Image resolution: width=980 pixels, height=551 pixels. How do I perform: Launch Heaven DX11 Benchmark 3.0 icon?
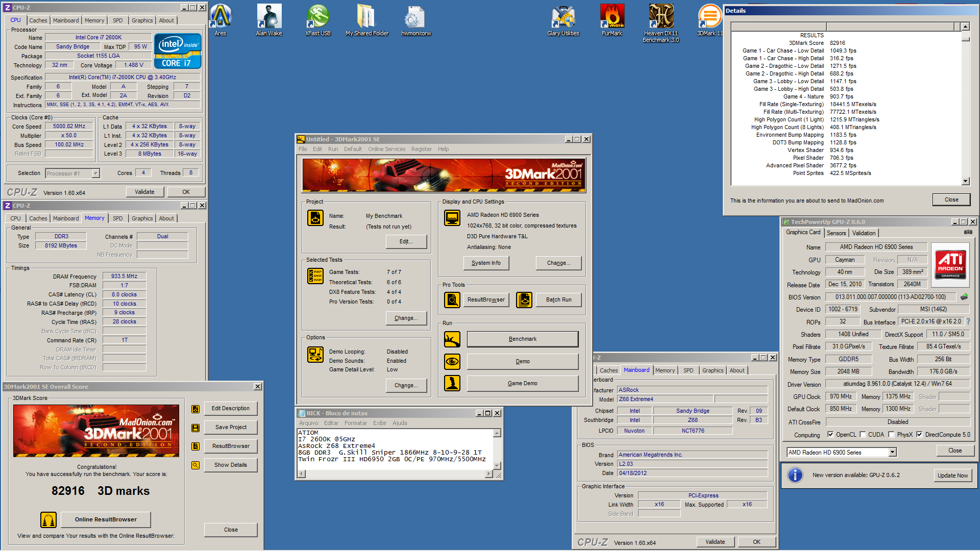click(x=661, y=23)
